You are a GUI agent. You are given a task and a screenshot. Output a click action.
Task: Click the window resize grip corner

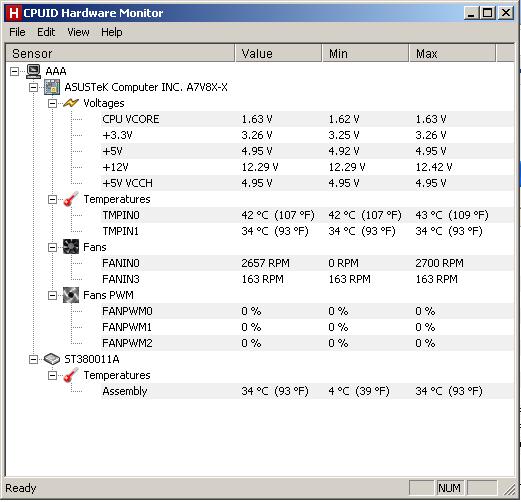click(509, 489)
